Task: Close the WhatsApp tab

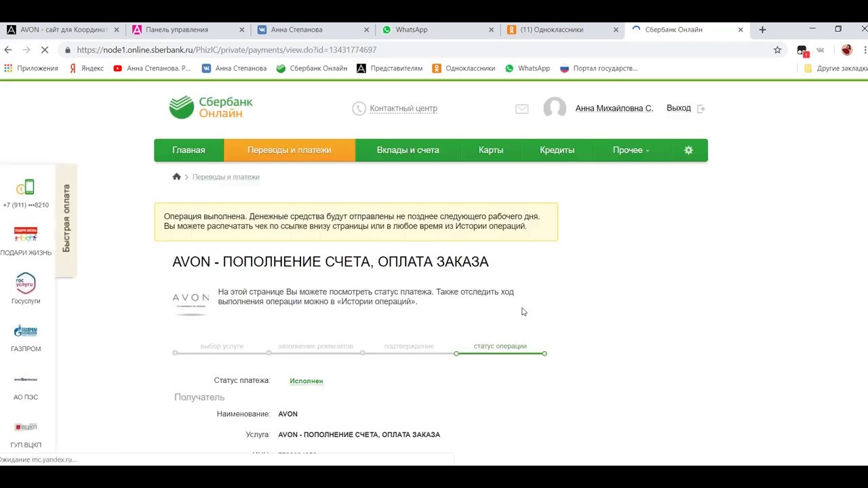Action: click(491, 30)
